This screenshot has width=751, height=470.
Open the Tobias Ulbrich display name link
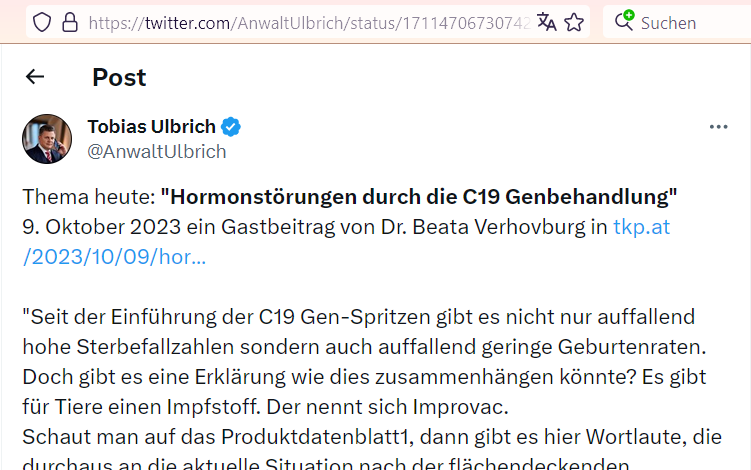point(151,127)
